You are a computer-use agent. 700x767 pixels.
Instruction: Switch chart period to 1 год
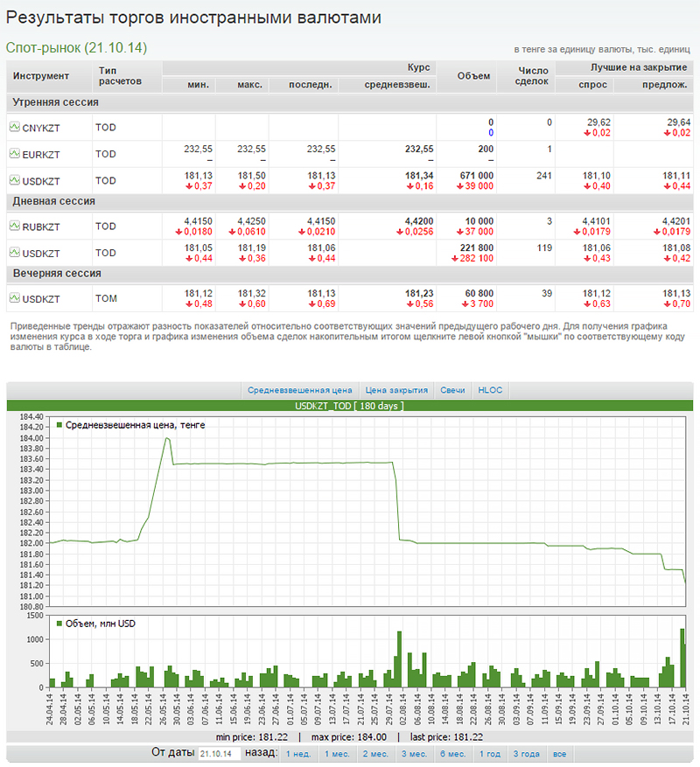pos(490,753)
